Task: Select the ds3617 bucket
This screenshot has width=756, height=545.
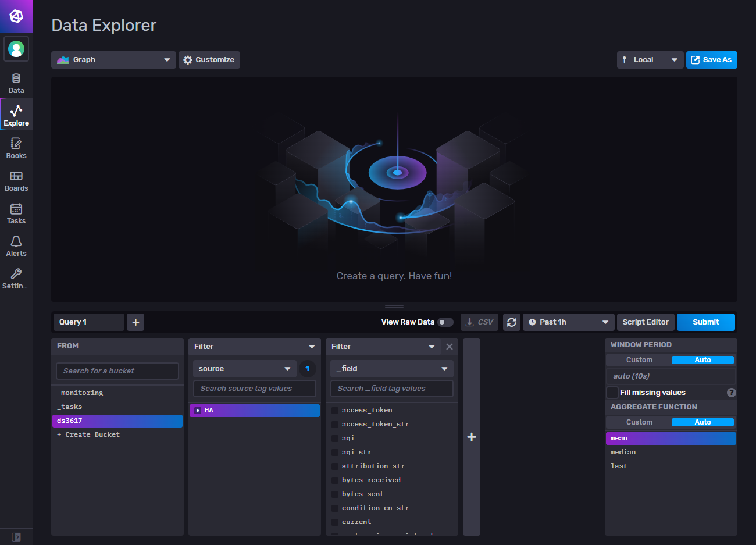Action: point(117,421)
